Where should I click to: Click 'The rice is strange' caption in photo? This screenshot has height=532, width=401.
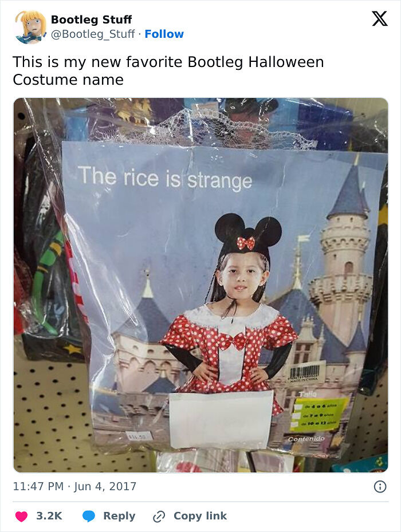pos(165,178)
